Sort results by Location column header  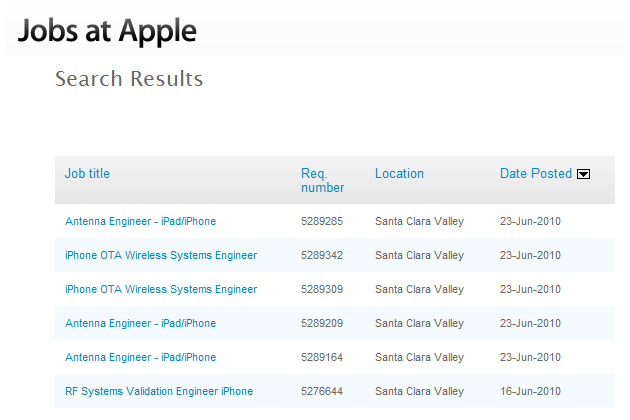click(x=399, y=173)
